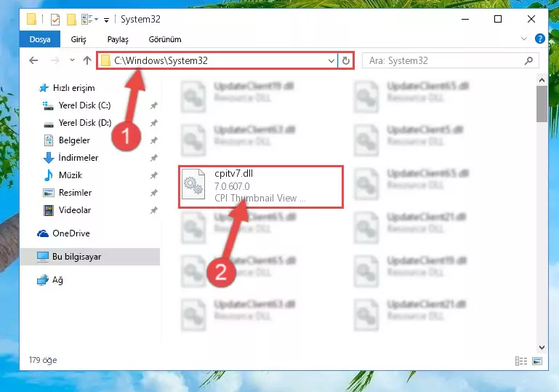Switch to the Giriş ribbon tab
Viewport: 559px width, 392px height.
pos(79,39)
